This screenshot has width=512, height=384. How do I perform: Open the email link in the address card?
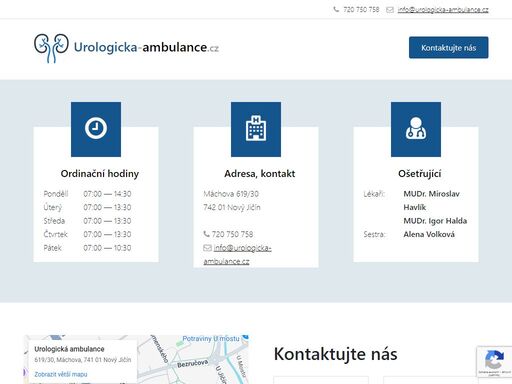(238, 255)
